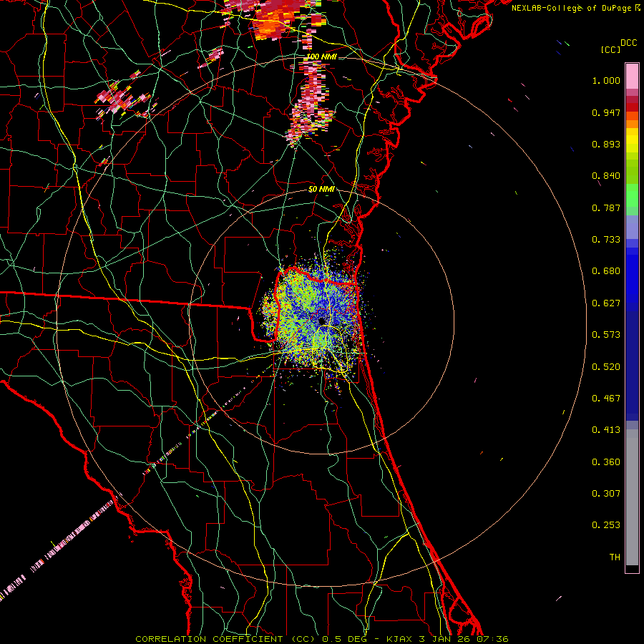Pick the pink segment of the color bar
This screenshot has height=644, width=644.
[632, 77]
